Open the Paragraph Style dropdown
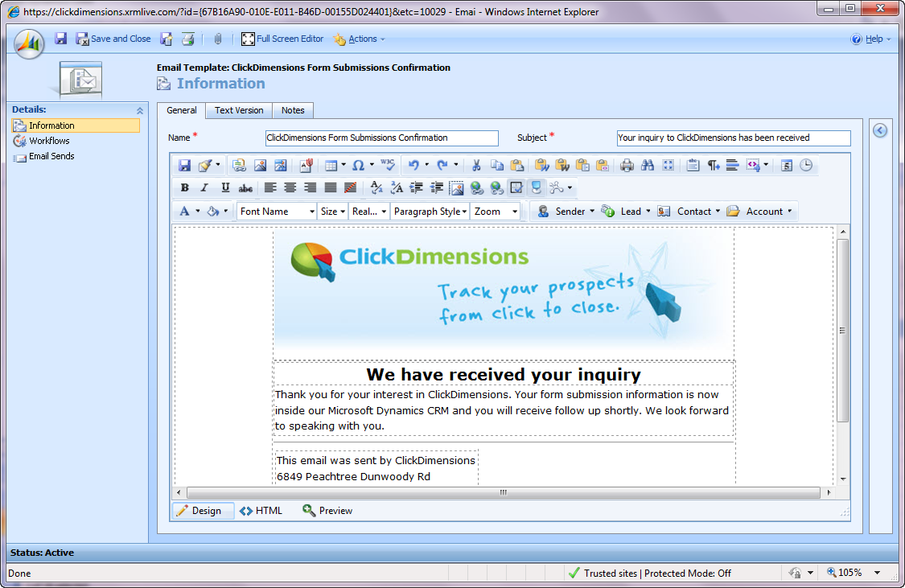The width and height of the screenshot is (905, 588). (x=430, y=212)
